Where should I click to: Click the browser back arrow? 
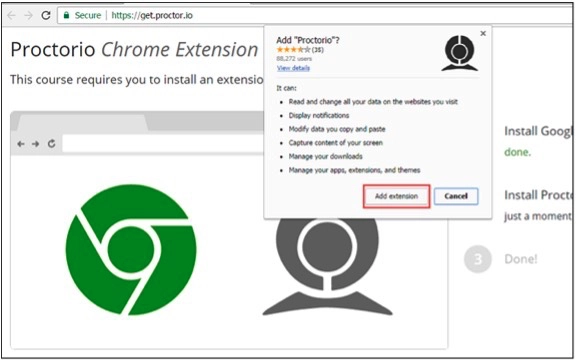coord(11,15)
